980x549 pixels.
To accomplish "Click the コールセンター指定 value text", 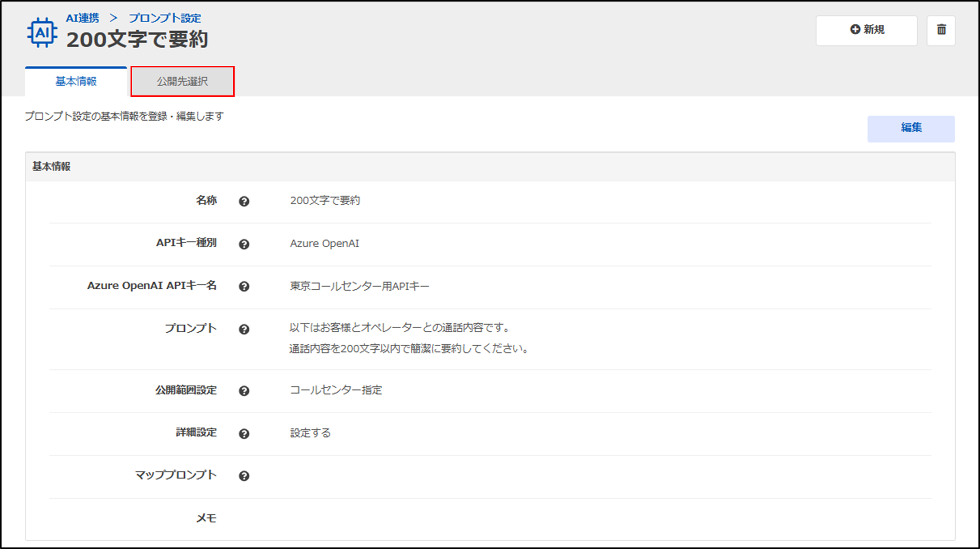I will (336, 390).
